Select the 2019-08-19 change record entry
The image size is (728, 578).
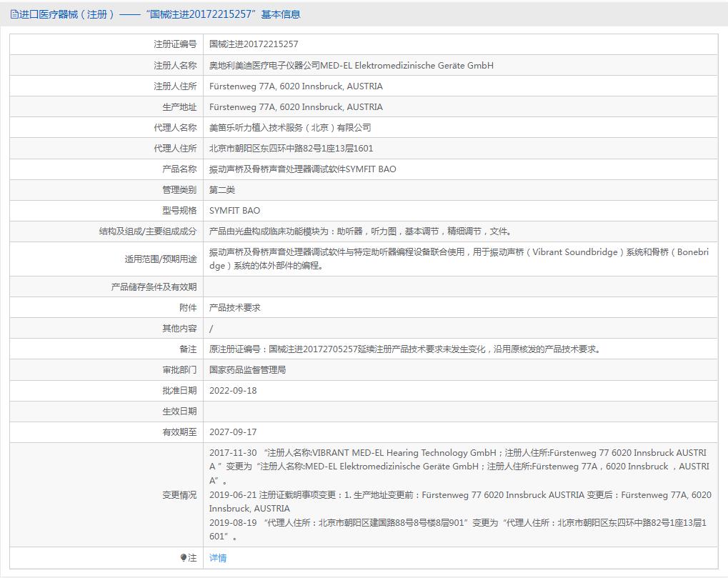click(458, 529)
